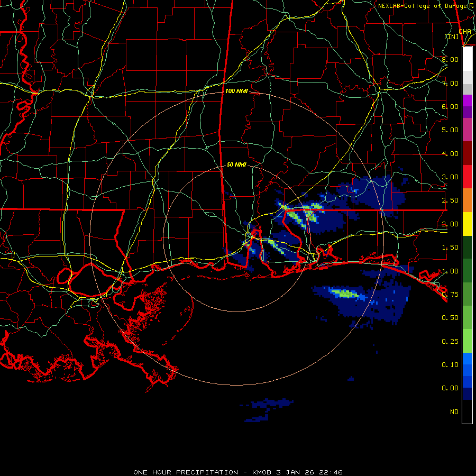Viewport: 476px width, 476px height.
Task: Click the black ND swatch in the legend
Action: (467, 411)
